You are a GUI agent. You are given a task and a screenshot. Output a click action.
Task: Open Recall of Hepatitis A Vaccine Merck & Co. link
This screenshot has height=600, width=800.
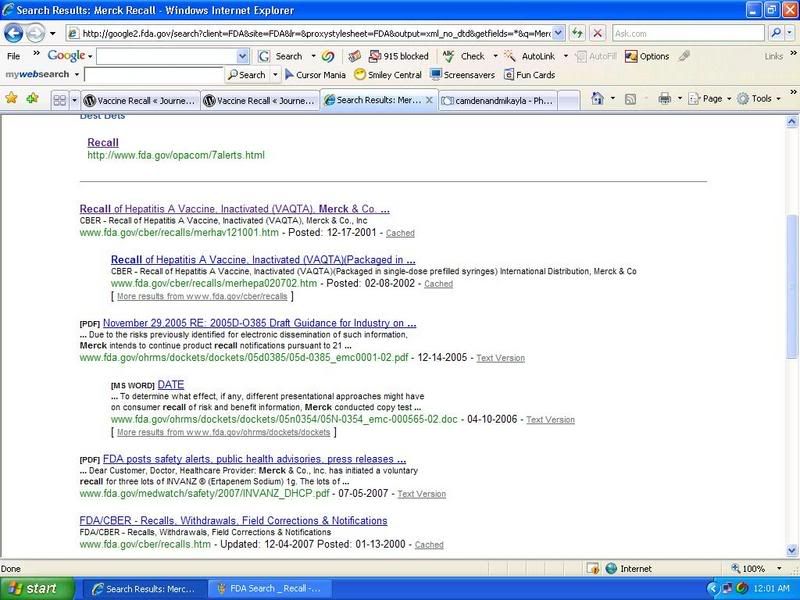click(235, 209)
